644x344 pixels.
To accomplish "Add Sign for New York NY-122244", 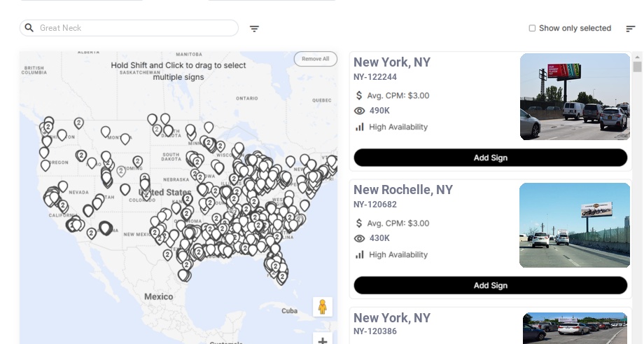I will click(x=490, y=158).
